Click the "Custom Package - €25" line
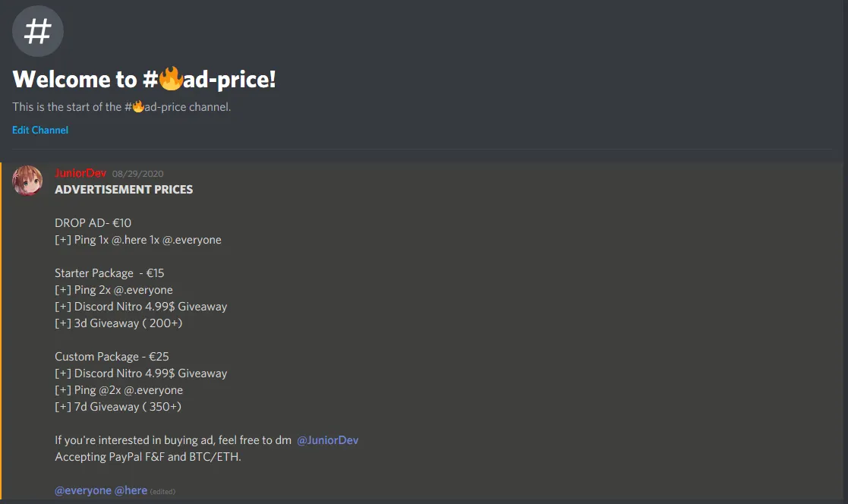Screen dimensions: 848x504 (x=112, y=357)
